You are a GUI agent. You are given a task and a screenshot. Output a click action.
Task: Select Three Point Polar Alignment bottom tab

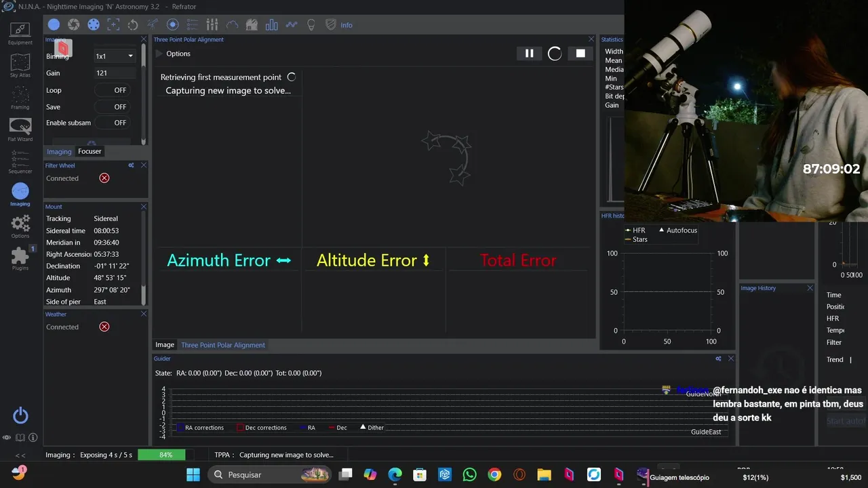coord(223,345)
